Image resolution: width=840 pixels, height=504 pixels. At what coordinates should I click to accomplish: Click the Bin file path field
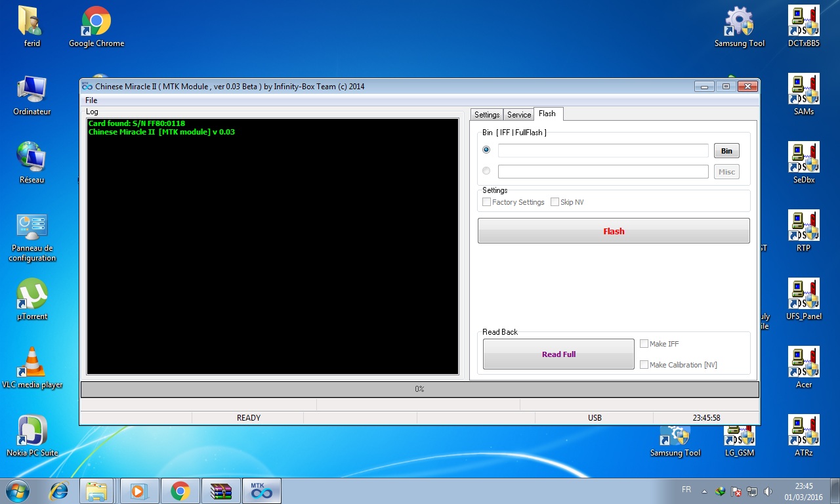(x=603, y=151)
